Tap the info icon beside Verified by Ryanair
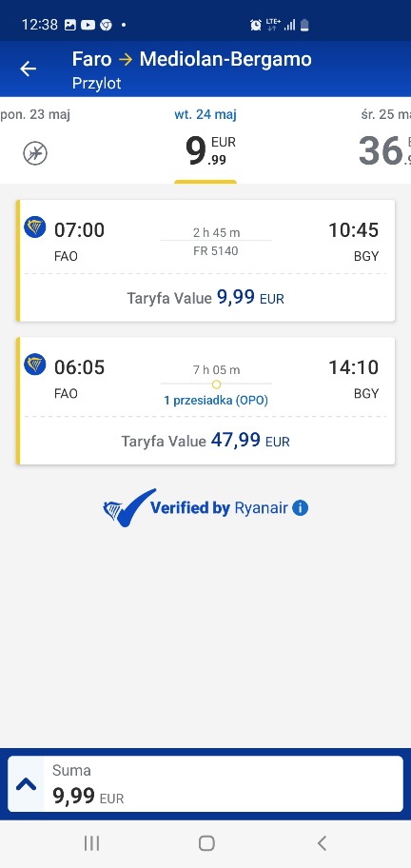 300,507
